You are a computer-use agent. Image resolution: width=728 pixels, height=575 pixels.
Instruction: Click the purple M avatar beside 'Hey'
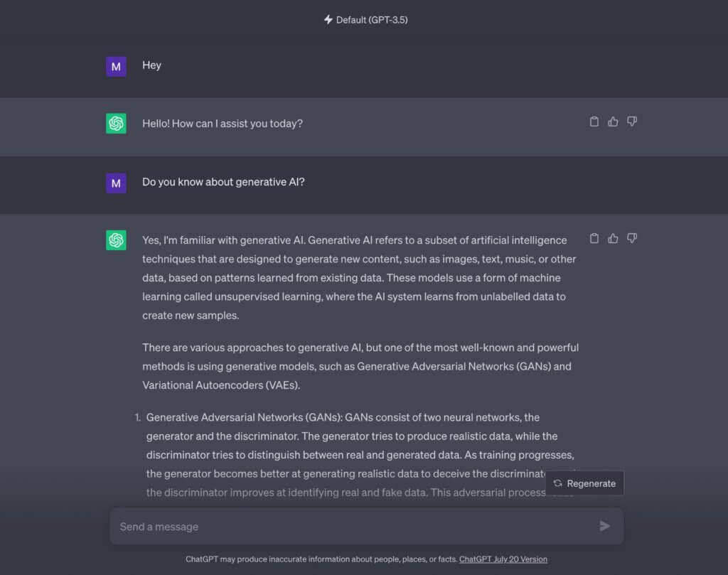tap(116, 66)
